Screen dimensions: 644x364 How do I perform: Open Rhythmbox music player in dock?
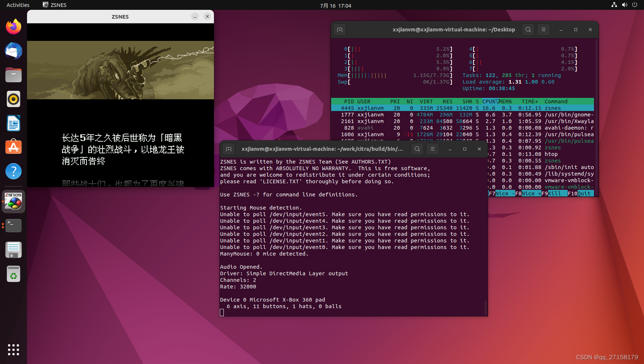tap(14, 99)
